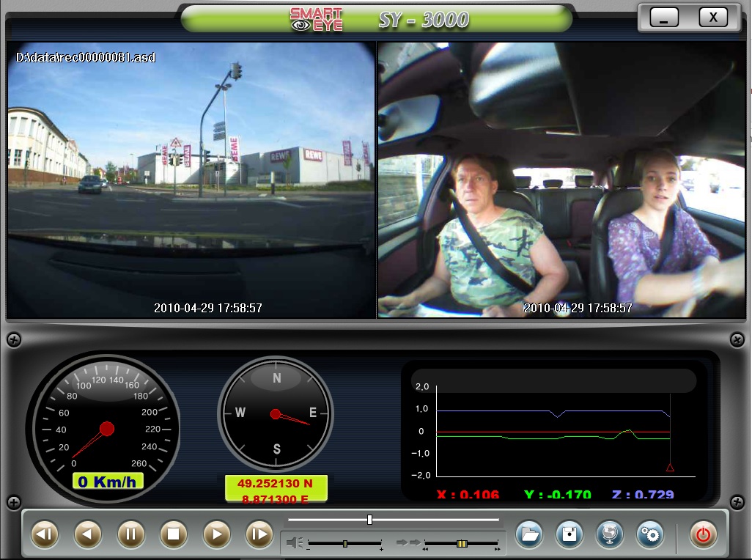Click the G-sensor acceleration graph
The height and width of the screenshot is (560, 752).
tap(553, 432)
